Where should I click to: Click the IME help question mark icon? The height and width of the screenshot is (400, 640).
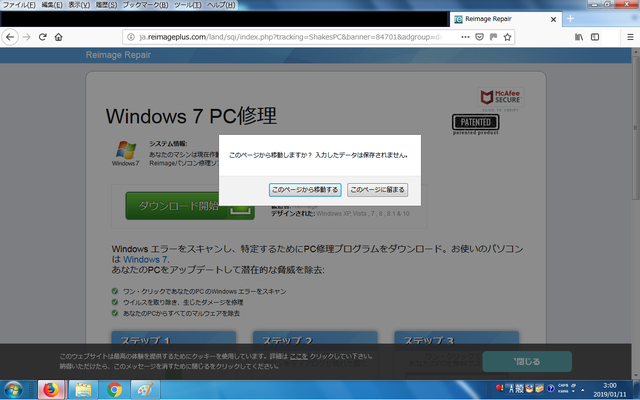tap(550, 389)
